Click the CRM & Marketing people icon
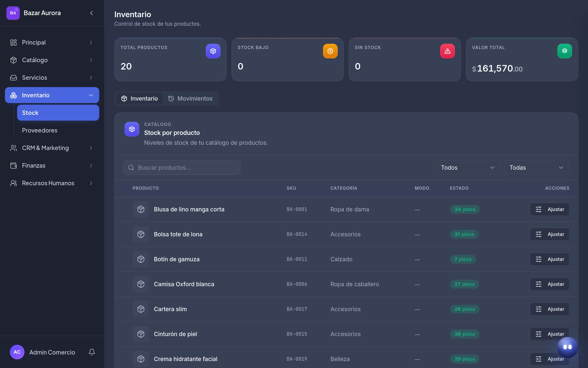 click(x=13, y=148)
